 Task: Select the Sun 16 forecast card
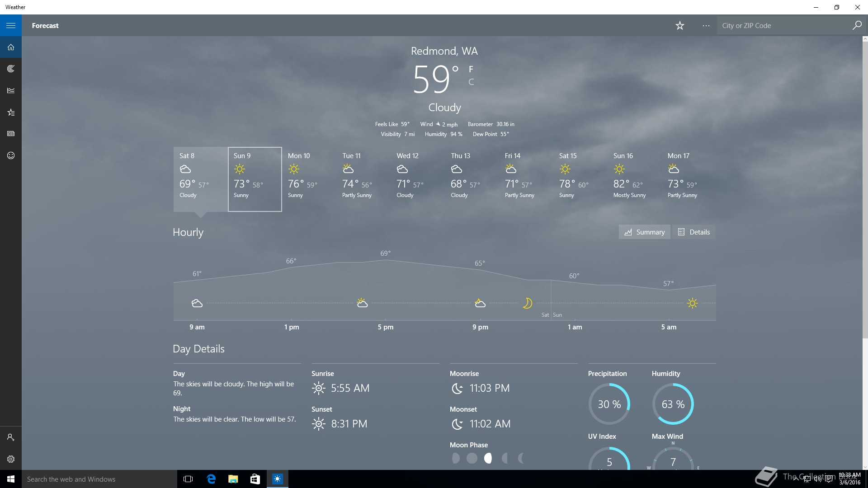coord(634,179)
